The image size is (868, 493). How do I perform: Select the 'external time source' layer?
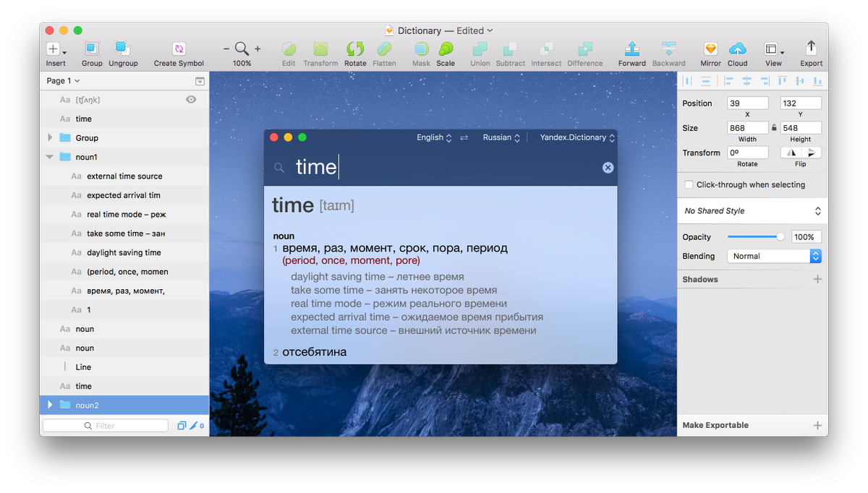click(124, 176)
